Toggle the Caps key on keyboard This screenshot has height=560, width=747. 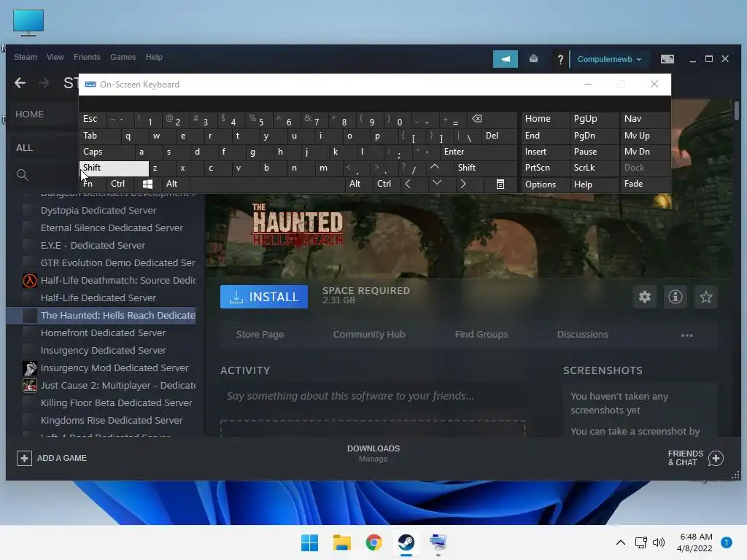(x=107, y=152)
